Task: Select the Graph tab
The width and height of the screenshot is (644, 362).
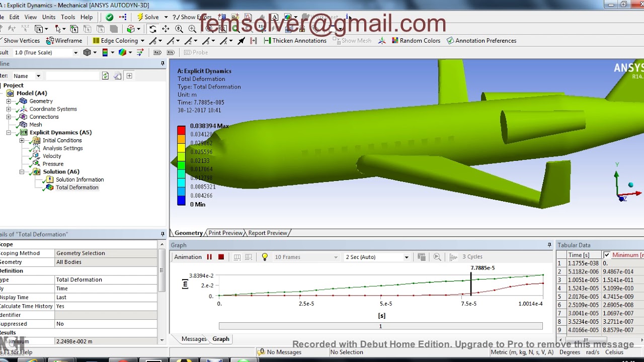Action: pyautogui.click(x=221, y=339)
